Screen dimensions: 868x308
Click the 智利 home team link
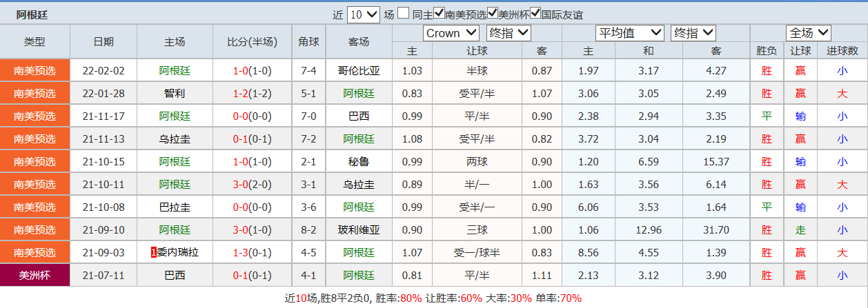(175, 93)
